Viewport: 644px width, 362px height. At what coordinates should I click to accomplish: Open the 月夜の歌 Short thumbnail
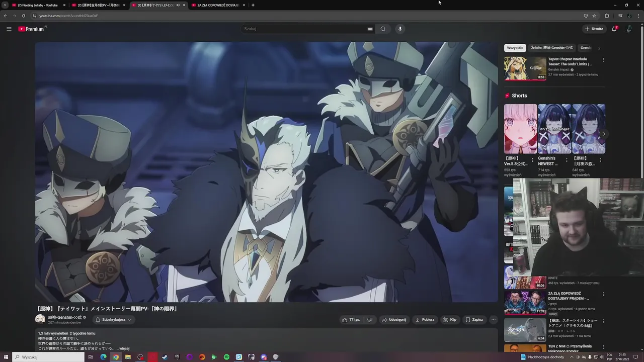coord(589,129)
